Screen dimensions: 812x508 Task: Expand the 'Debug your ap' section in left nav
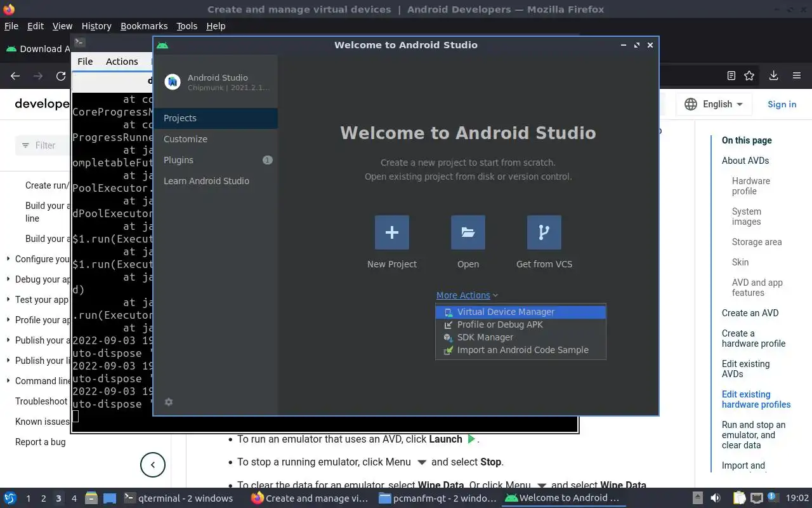pos(8,279)
